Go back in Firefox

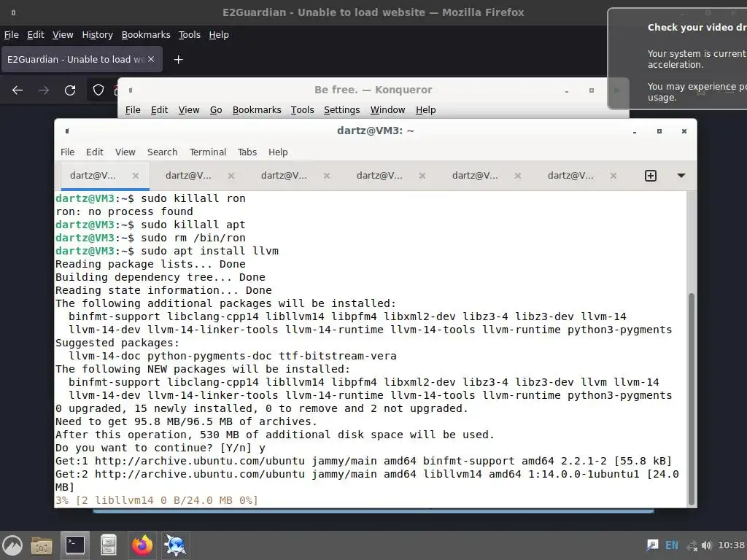pyautogui.click(x=18, y=90)
